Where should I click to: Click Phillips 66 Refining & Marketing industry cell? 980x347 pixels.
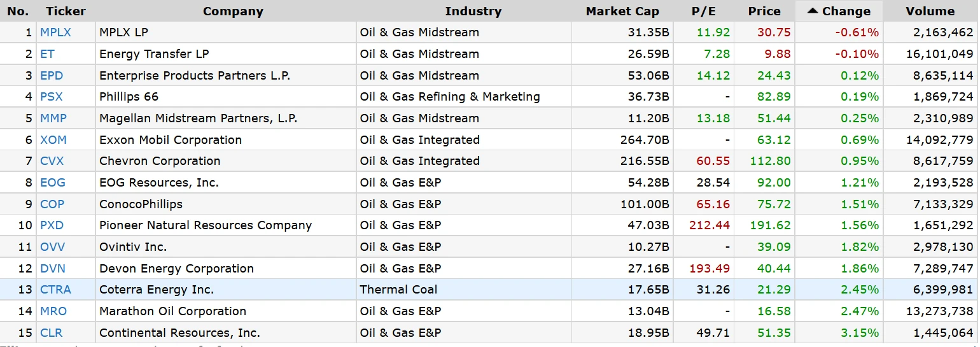pyautogui.click(x=449, y=97)
